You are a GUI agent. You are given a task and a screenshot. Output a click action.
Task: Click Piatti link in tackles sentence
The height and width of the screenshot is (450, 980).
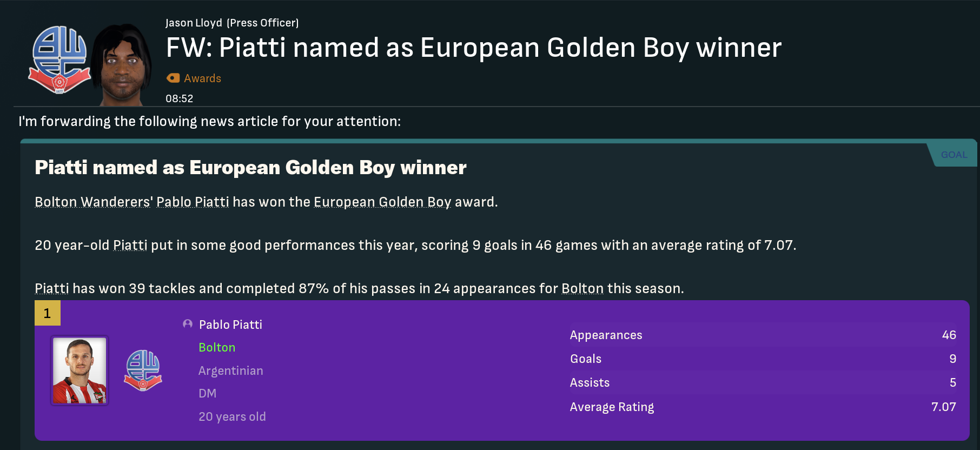[52, 289]
